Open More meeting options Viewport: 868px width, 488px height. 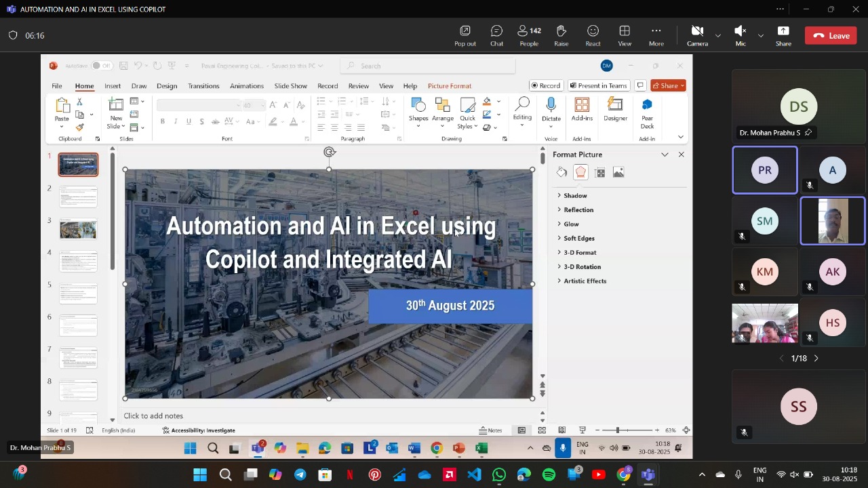coord(656,35)
